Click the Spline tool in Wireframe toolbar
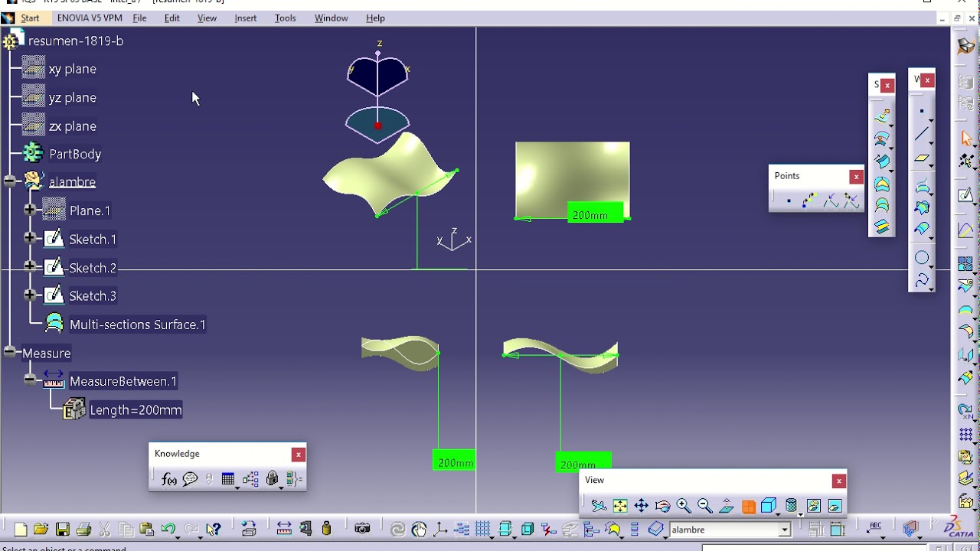980x551 pixels. [x=922, y=280]
